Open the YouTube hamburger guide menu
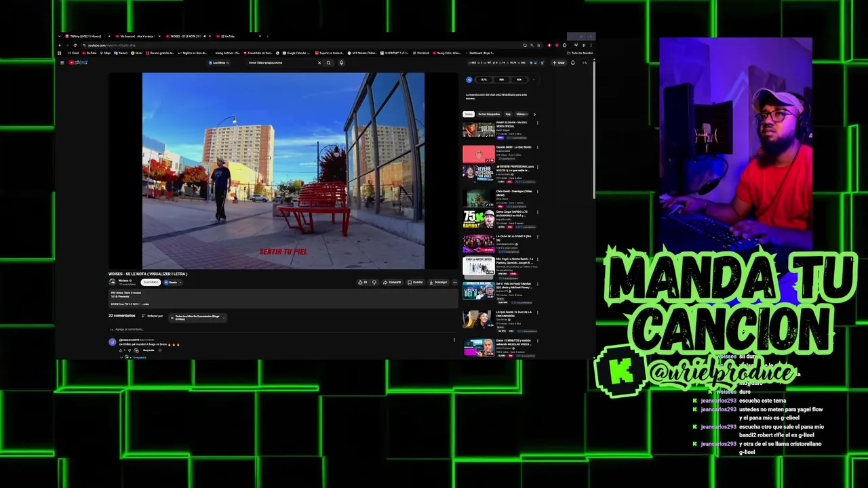 pos(62,63)
